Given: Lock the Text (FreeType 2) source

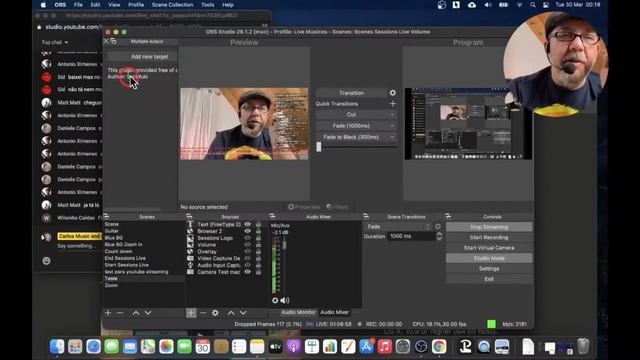Looking at the screenshot, I should coord(258,224).
